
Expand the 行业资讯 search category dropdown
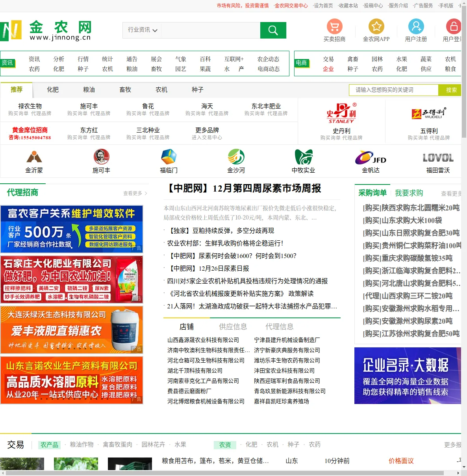(x=142, y=30)
